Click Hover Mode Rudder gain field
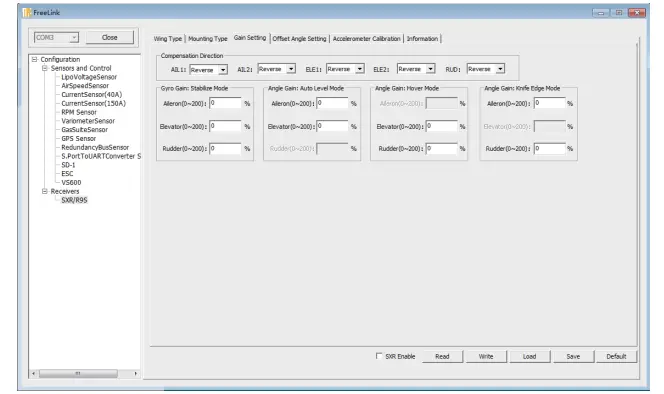This screenshot has height=394, width=664. click(x=442, y=149)
